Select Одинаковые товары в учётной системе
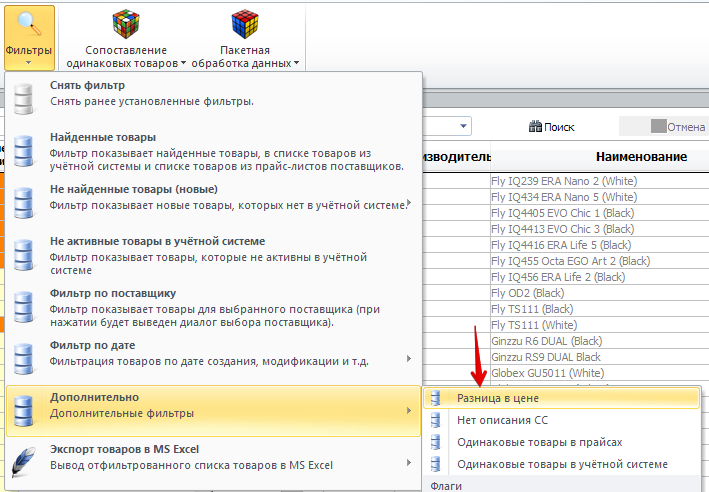The width and height of the screenshot is (709, 492). [562, 464]
